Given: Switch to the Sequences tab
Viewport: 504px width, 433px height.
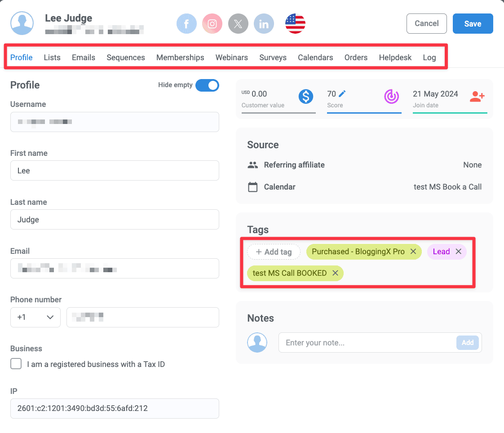Looking at the screenshot, I should point(126,57).
